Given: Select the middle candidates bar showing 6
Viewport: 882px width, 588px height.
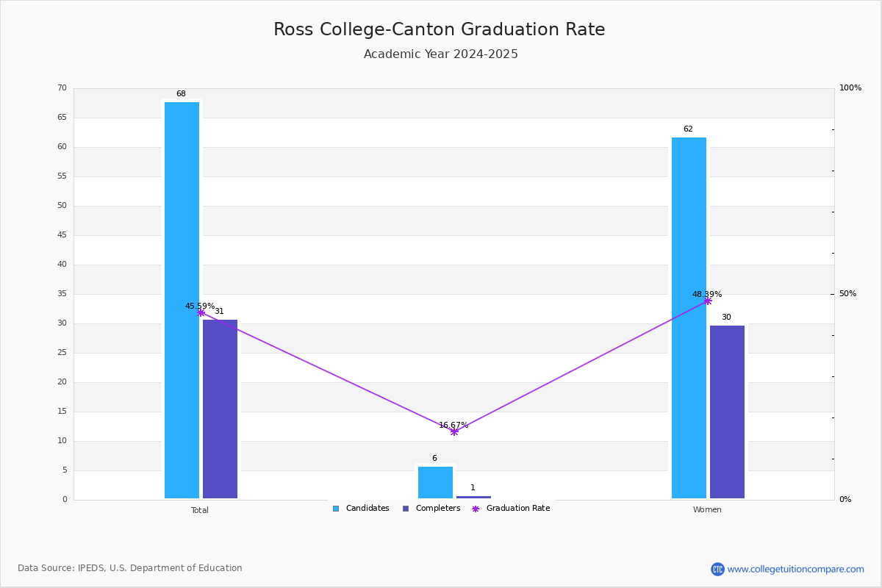Looking at the screenshot, I should coord(435,482).
